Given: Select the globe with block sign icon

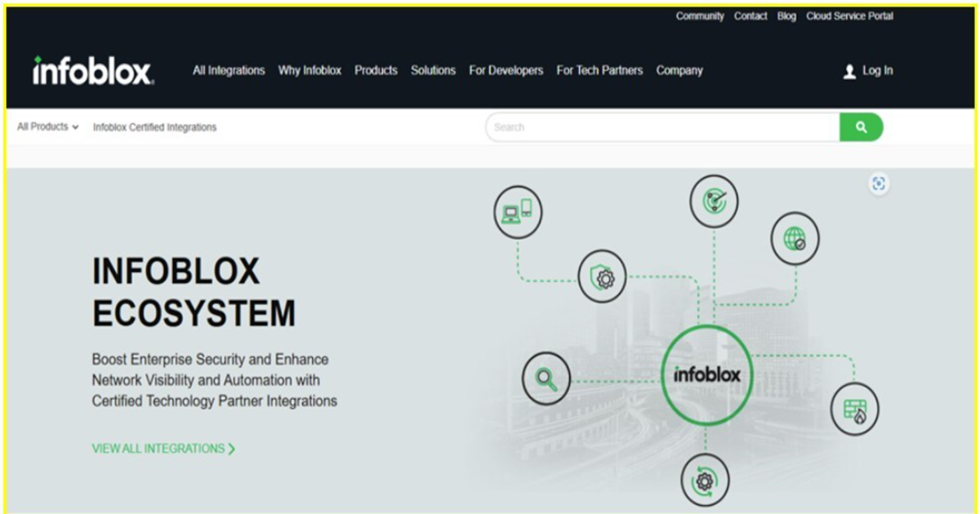Looking at the screenshot, I should 795,238.
